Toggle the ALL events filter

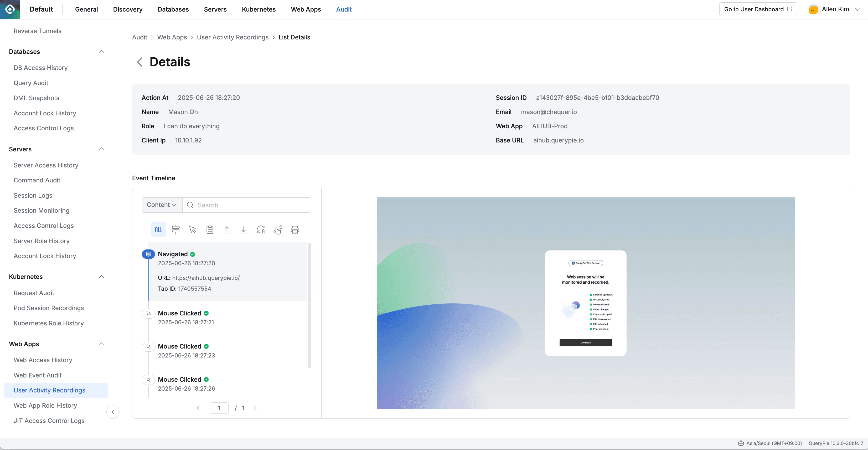[x=158, y=229]
